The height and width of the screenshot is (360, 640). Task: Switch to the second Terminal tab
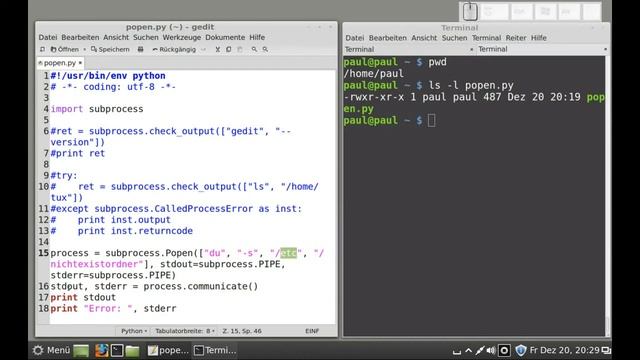[542, 49]
